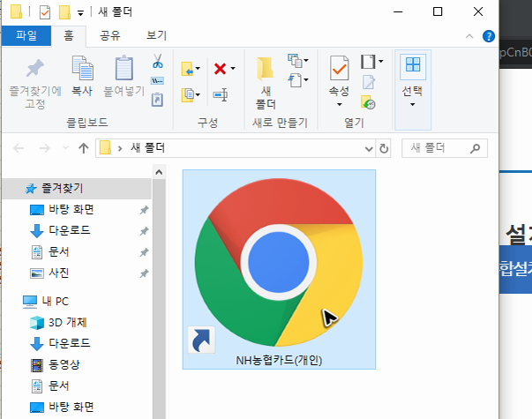
Task: Click the New item icon
Action: click(295, 60)
